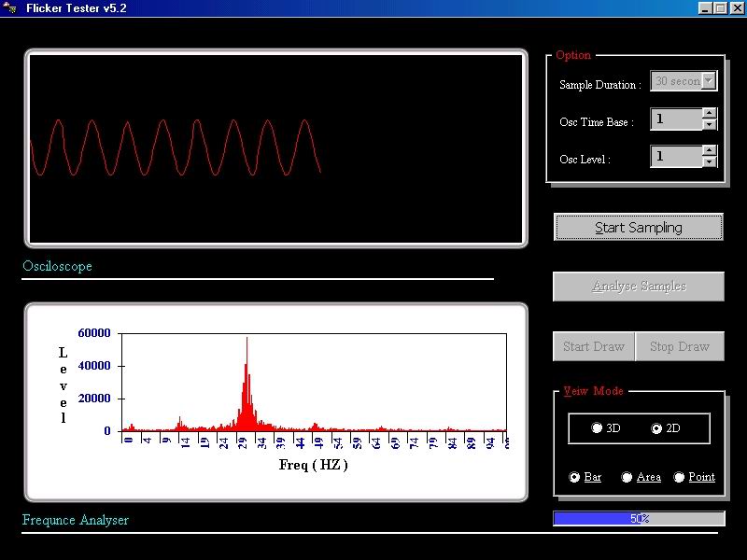Click the Osc Time Base label

(597, 122)
